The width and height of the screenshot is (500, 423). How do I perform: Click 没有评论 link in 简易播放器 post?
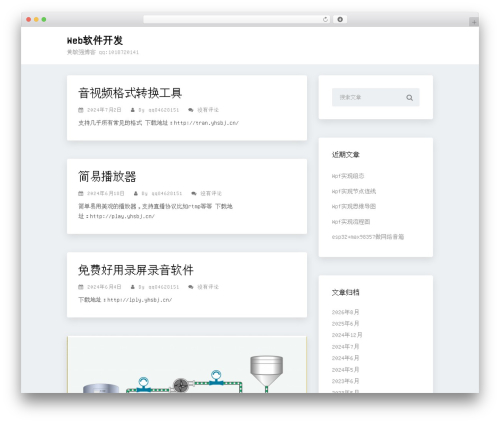pos(211,193)
